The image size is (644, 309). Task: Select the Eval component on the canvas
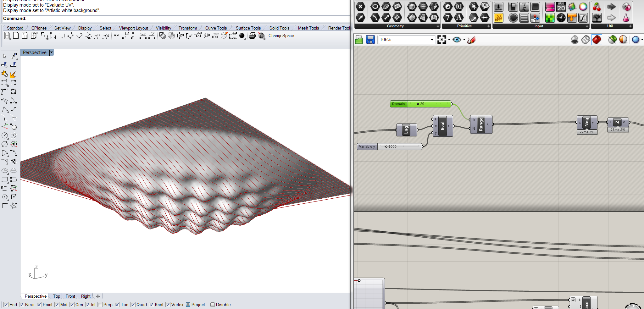(x=443, y=126)
